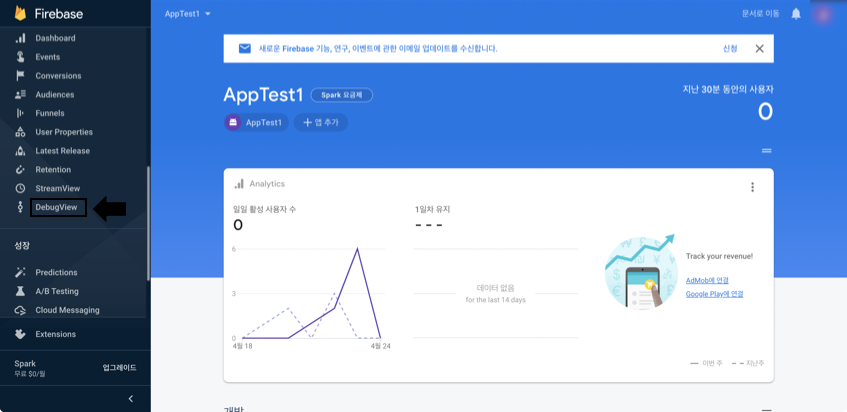Click the 1일차 유지 label
The width and height of the screenshot is (847, 412).
coord(433,210)
